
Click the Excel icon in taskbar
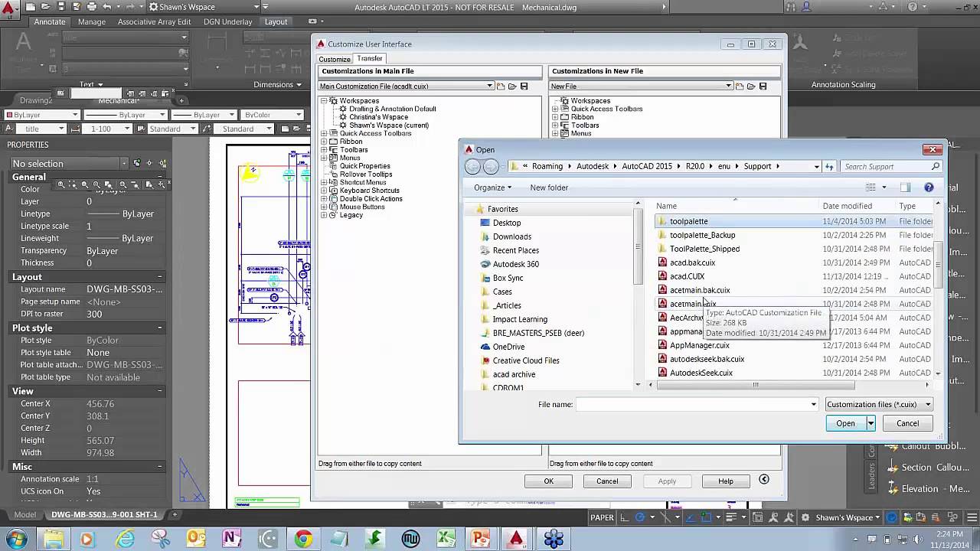click(x=446, y=539)
